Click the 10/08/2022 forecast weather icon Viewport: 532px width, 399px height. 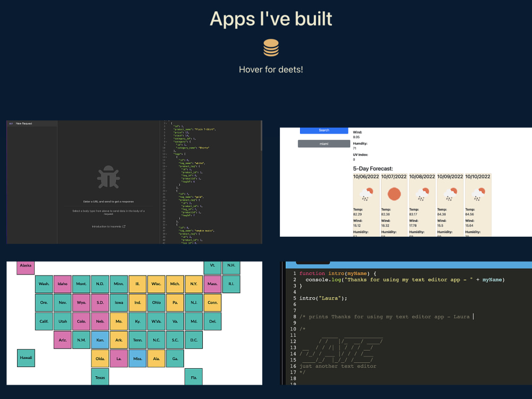coord(422,194)
